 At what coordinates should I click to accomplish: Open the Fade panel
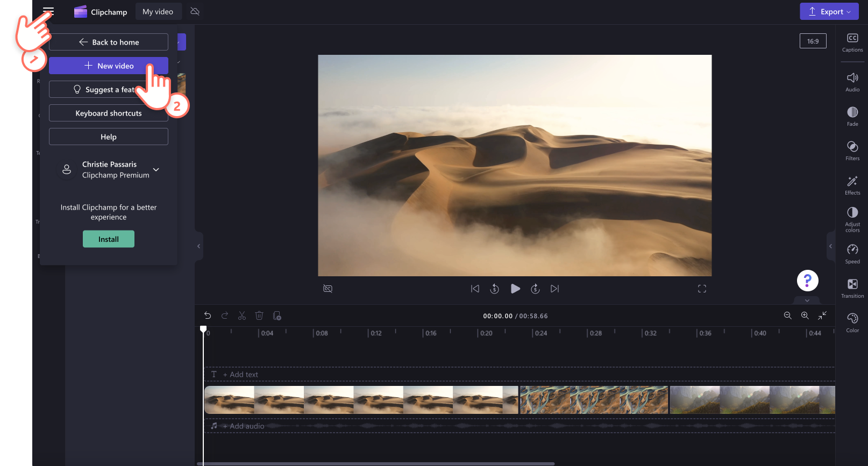point(852,117)
